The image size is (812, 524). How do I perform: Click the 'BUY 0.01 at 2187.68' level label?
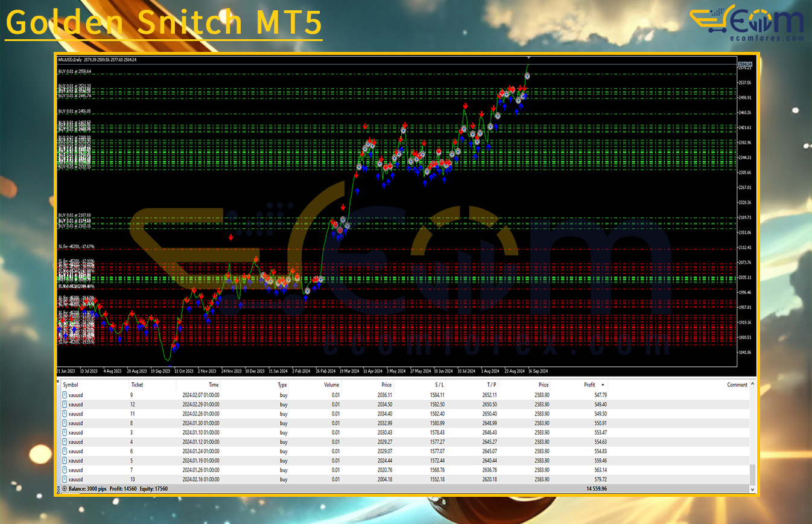(x=74, y=215)
